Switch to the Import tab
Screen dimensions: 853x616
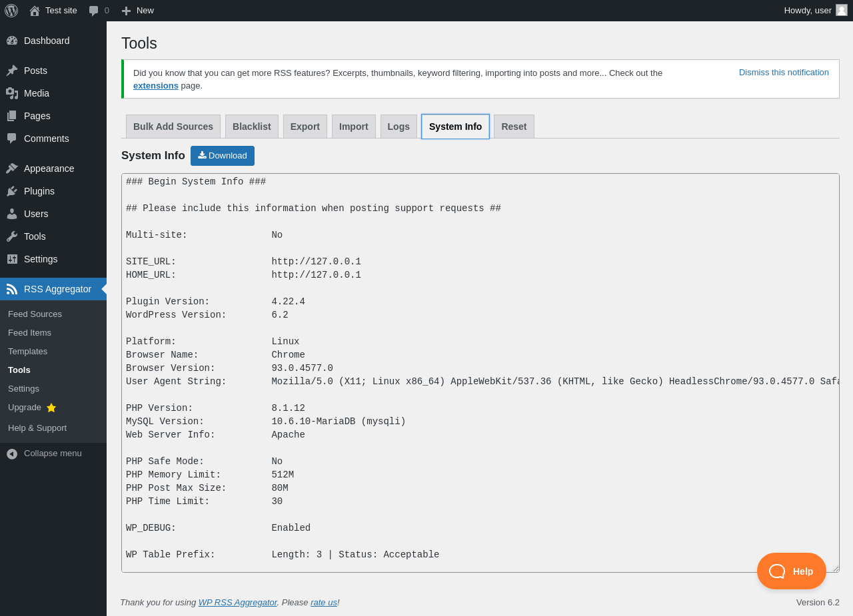(354, 127)
